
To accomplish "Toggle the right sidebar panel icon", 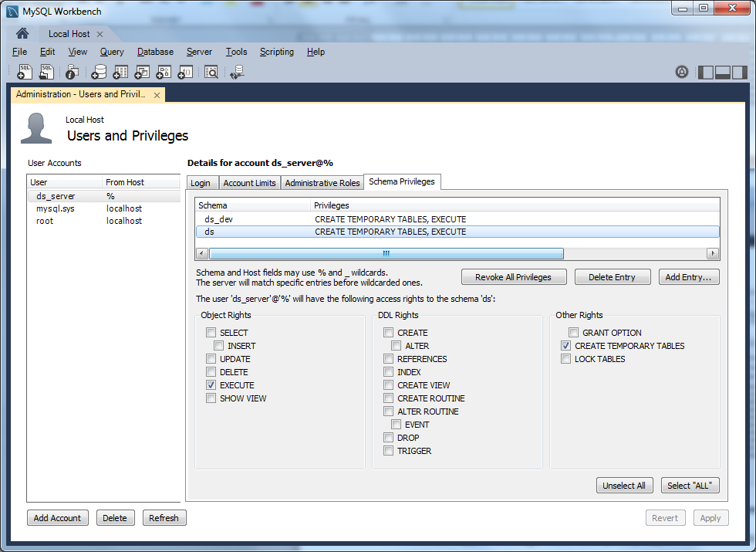I will [x=739, y=73].
